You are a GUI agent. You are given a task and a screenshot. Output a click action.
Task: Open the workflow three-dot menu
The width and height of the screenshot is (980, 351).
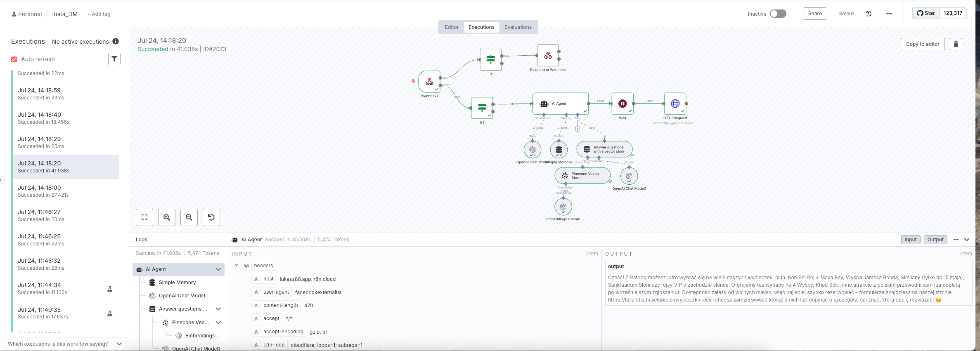(x=889, y=14)
